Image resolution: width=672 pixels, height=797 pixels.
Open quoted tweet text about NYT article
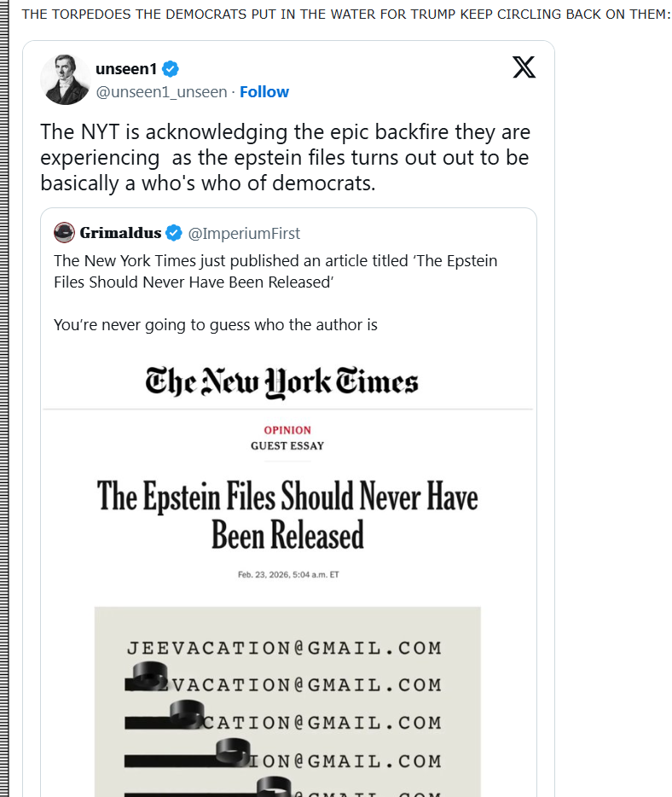(x=275, y=271)
